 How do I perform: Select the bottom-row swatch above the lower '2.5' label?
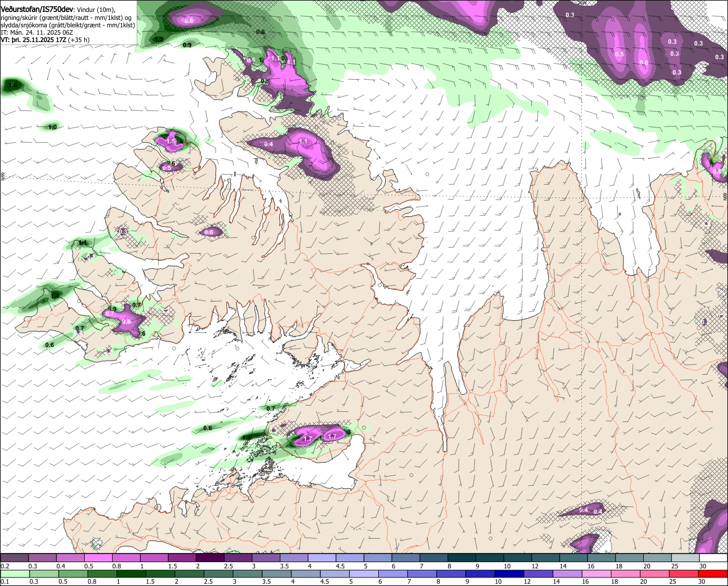tap(218, 573)
